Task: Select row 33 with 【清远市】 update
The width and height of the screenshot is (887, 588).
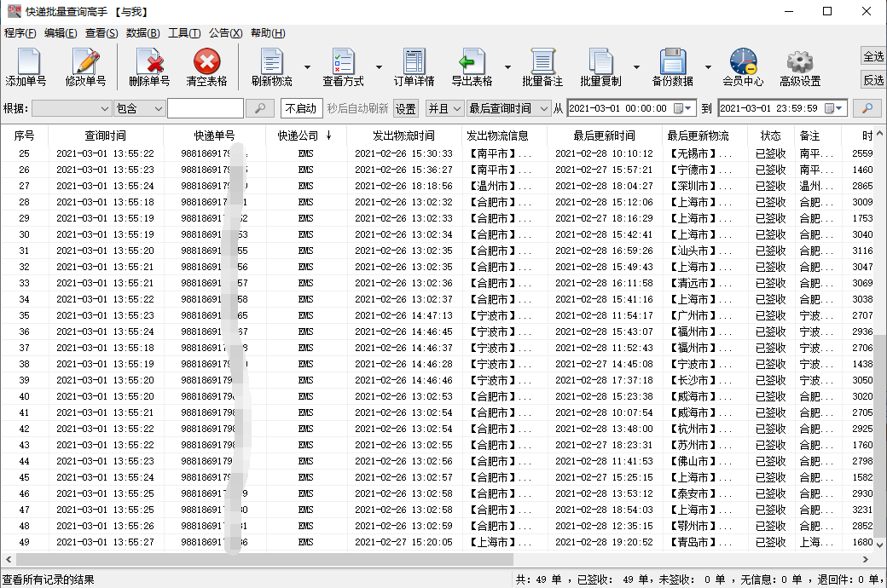Action: tap(438, 283)
